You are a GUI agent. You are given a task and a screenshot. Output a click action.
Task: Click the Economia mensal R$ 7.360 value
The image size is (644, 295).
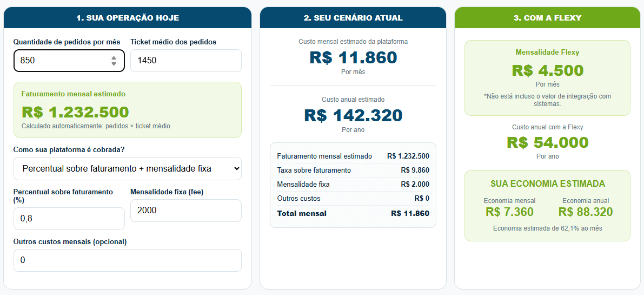tap(509, 212)
